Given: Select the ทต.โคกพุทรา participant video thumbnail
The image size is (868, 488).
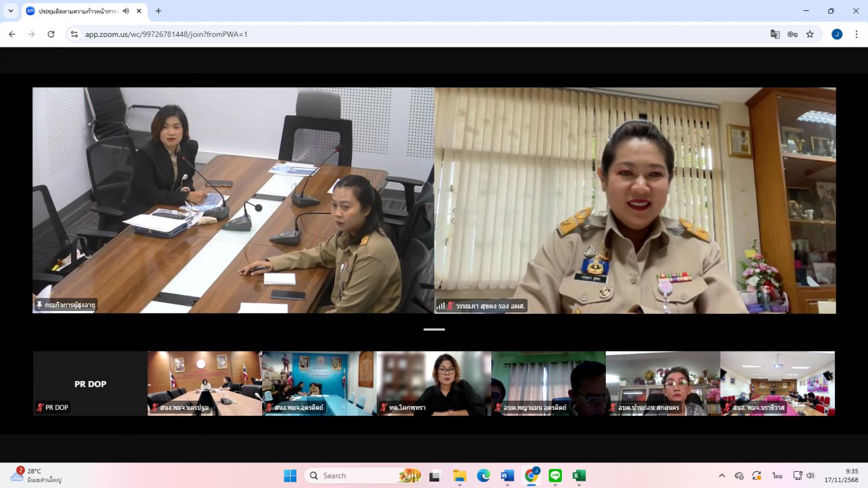Looking at the screenshot, I should point(433,383).
